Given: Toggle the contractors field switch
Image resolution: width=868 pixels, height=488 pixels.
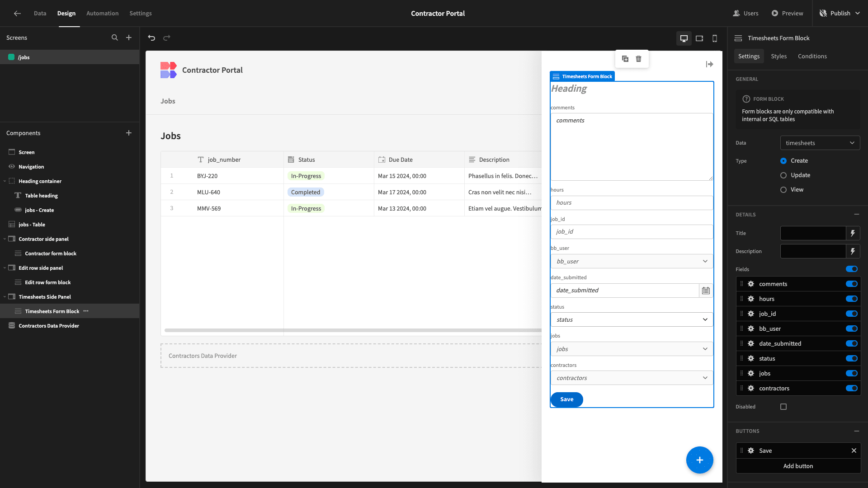Looking at the screenshot, I should click(x=852, y=389).
